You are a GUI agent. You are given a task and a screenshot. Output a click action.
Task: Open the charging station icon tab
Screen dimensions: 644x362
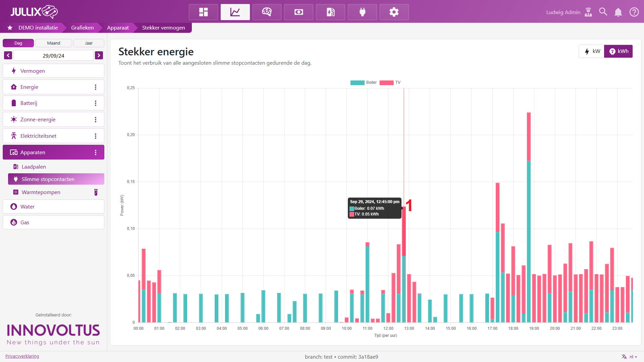[330, 12]
